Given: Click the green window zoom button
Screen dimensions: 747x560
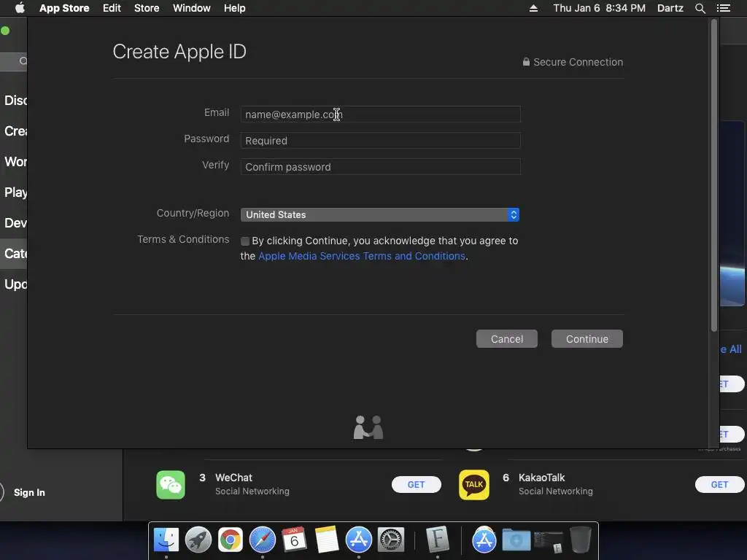Looking at the screenshot, I should pos(5,31).
